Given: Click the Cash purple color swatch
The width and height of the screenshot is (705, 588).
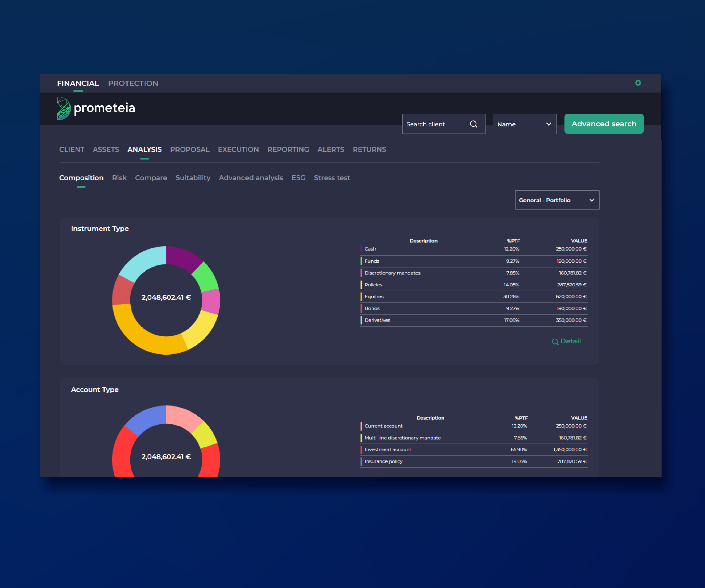Looking at the screenshot, I should click(361, 249).
